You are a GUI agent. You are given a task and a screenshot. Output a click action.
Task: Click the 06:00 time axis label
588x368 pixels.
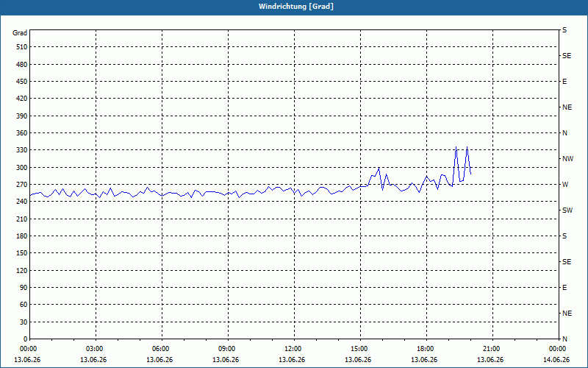[x=162, y=349]
